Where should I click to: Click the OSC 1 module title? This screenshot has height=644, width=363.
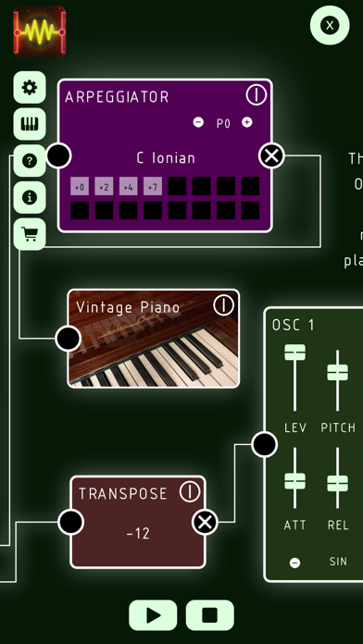[x=294, y=325]
